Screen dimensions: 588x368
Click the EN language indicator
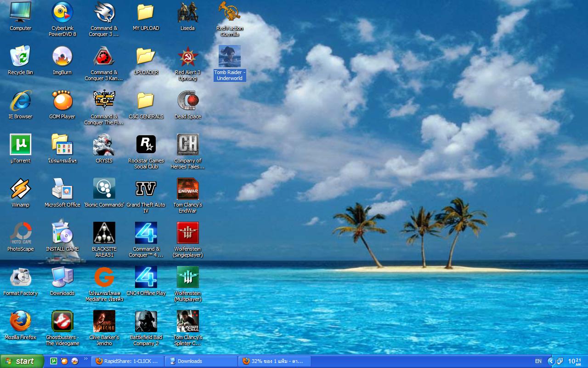click(538, 361)
